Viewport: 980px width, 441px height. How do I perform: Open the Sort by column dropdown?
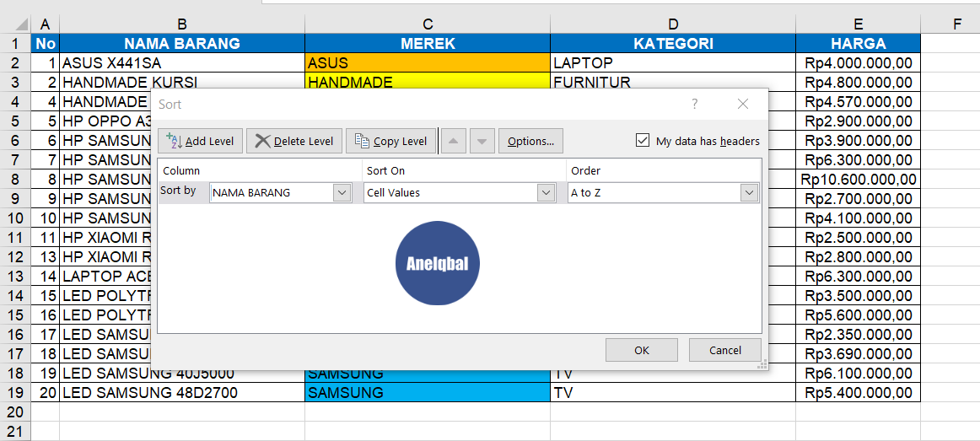[342, 192]
